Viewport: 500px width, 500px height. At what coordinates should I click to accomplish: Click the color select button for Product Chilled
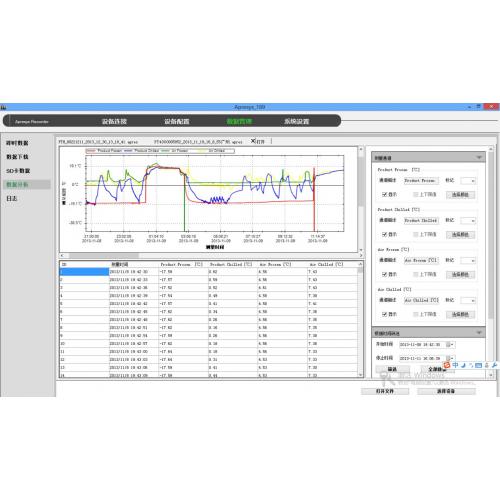[460, 235]
